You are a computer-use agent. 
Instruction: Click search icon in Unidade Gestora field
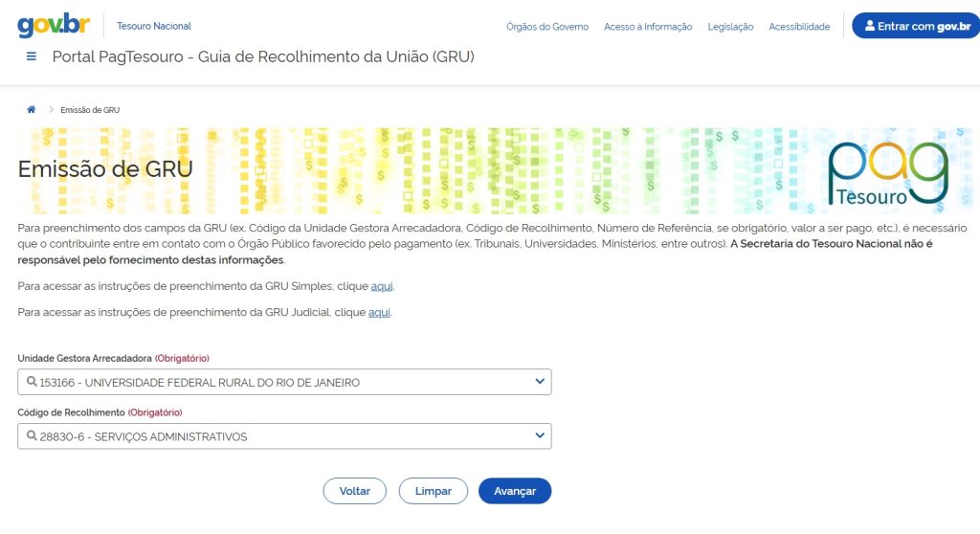tap(32, 383)
